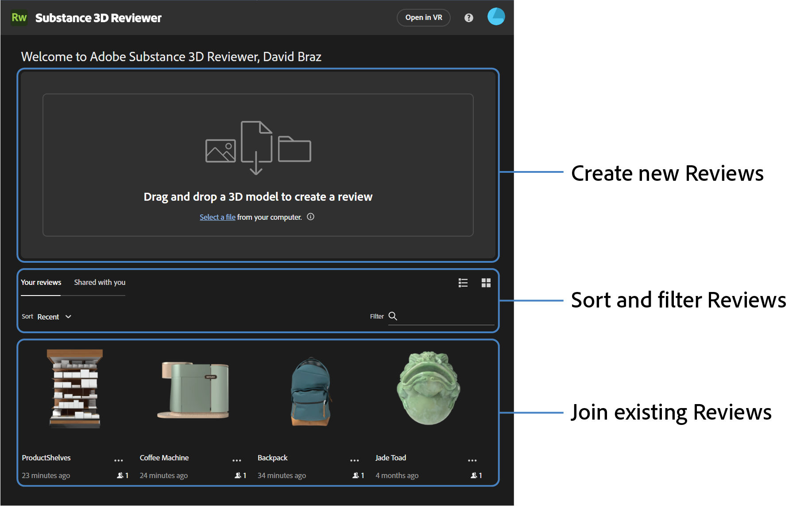This screenshot has width=812, height=506.
Task: Switch to grid view layout
Action: point(486,283)
